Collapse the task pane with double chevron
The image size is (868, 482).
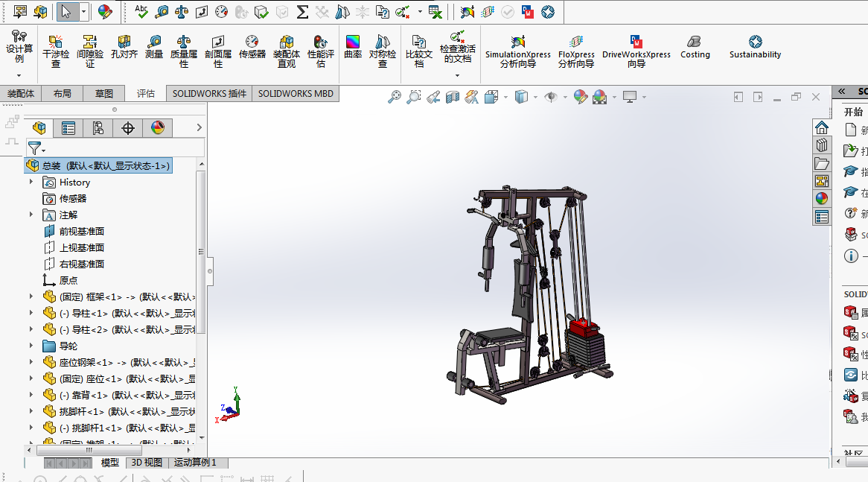point(841,92)
